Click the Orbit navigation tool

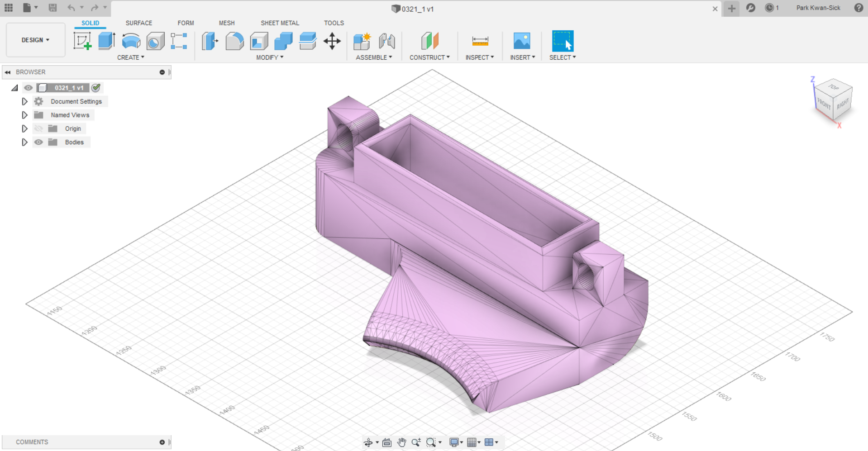368,442
